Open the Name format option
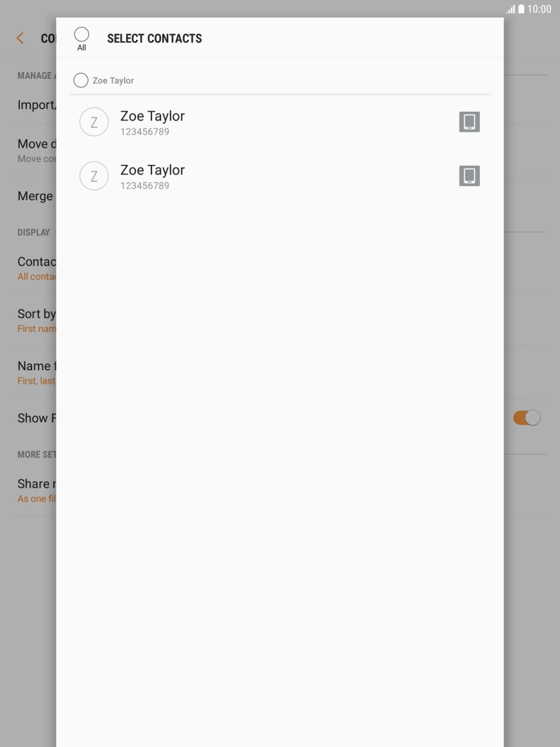This screenshot has width=560, height=747. (37, 372)
